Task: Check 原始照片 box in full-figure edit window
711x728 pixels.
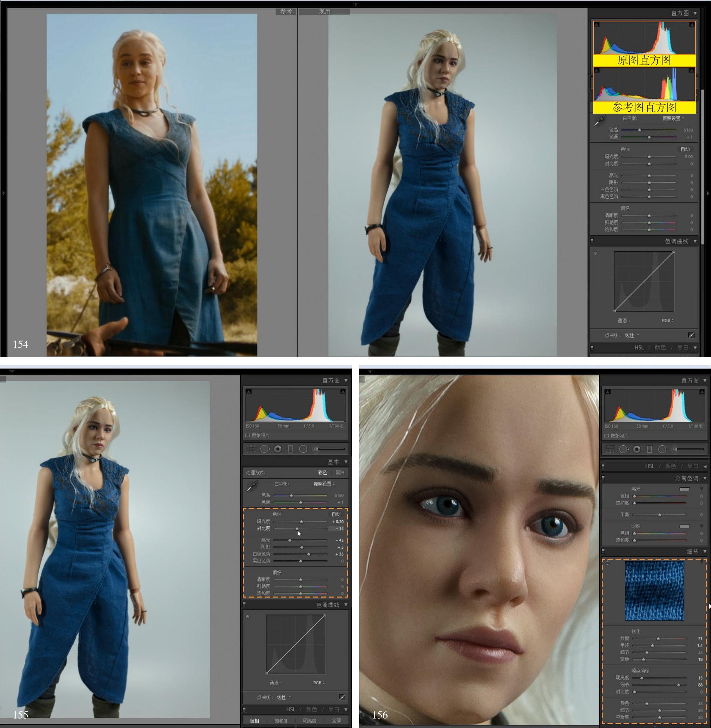Action: 248,435
